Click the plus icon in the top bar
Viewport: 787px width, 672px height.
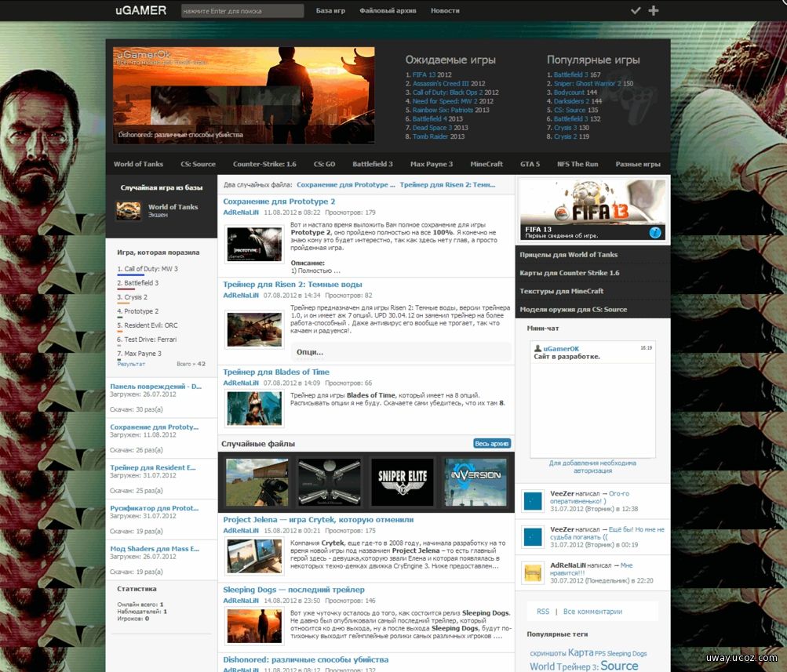coord(653,10)
